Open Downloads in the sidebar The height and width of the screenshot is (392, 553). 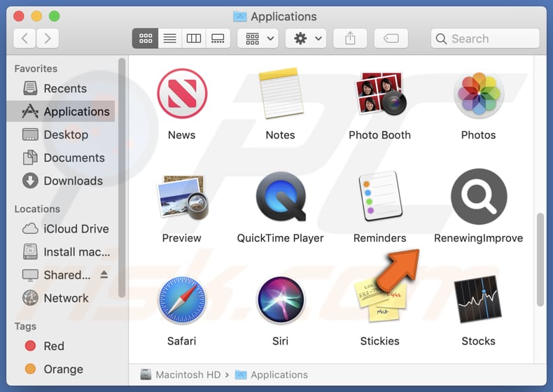pyautogui.click(x=61, y=181)
